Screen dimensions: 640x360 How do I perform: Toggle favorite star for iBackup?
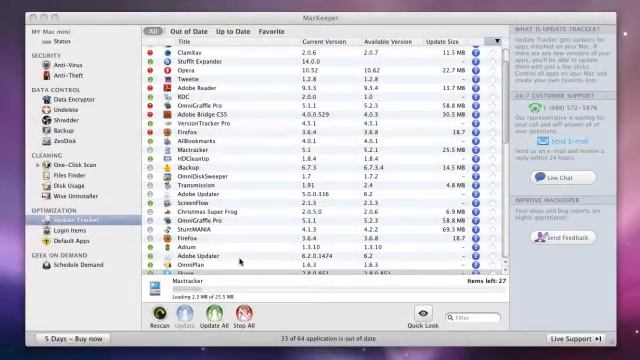coord(493,167)
